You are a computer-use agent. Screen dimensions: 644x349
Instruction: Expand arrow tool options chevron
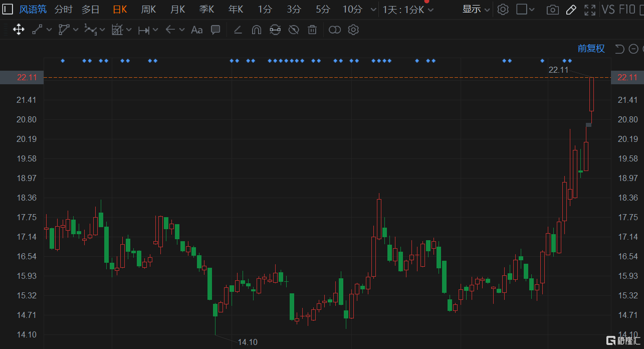(182, 30)
